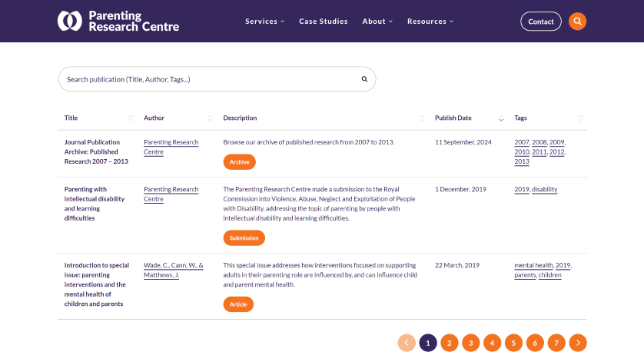The image size is (644, 362).
Task: Sort table by Title column arrows
Action: (x=131, y=118)
